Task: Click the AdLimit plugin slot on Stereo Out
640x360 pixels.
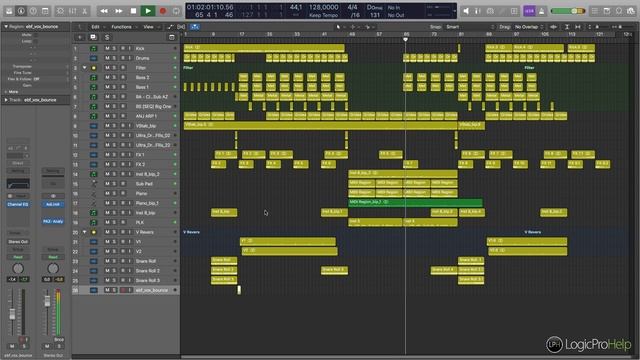Action: [x=53, y=204]
